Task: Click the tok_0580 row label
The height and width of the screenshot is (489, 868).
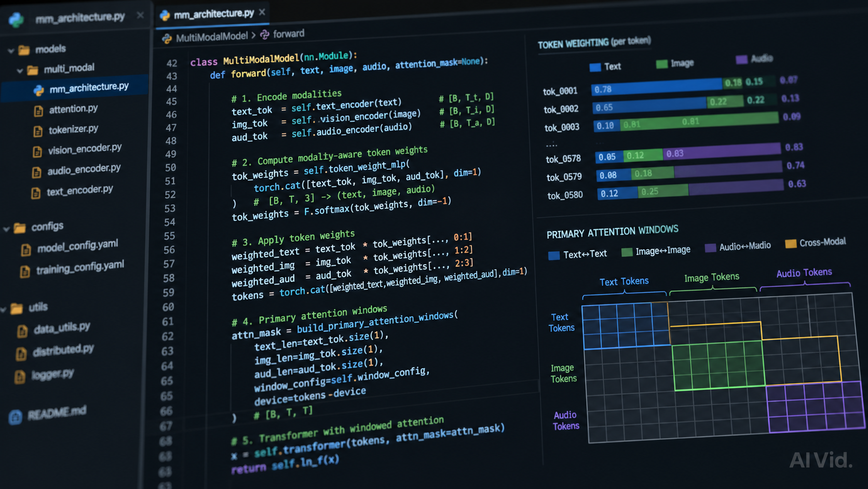Action: tap(565, 195)
